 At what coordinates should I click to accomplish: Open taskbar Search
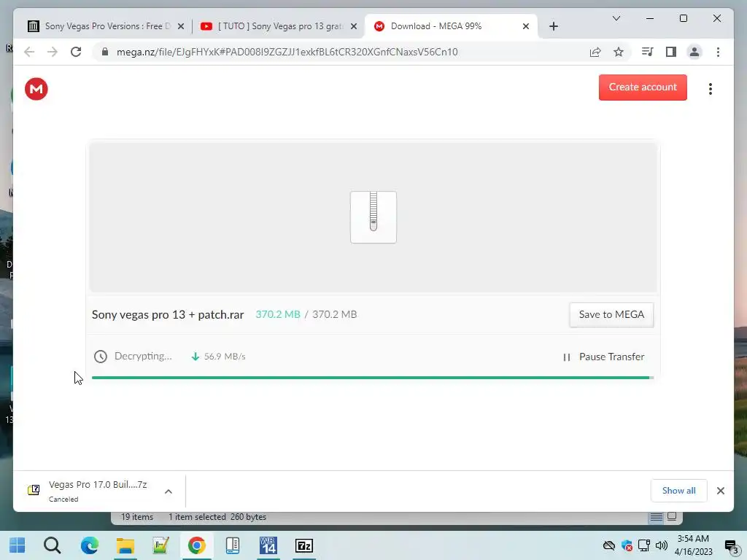[53, 545]
